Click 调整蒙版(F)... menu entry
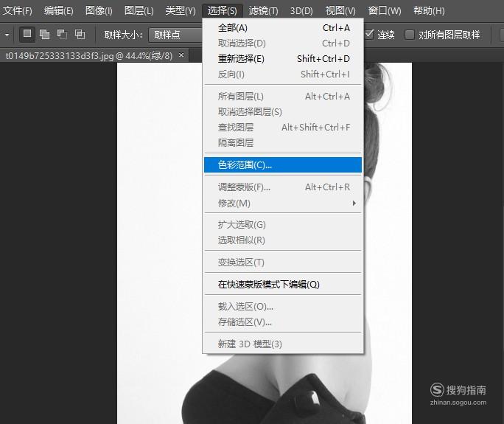This screenshot has width=504, height=424. [283, 187]
